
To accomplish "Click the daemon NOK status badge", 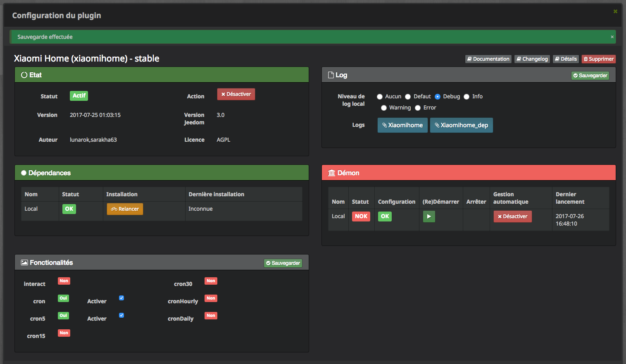I will 361,216.
